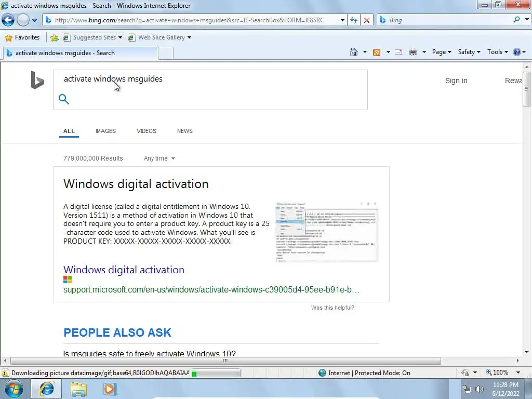Switch to the NEWS tab
The image size is (532, 399).
pos(184,131)
